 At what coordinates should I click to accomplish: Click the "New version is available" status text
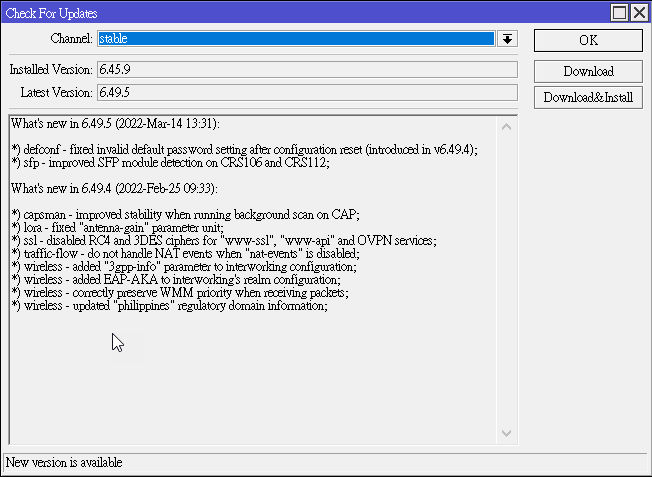tap(64, 462)
